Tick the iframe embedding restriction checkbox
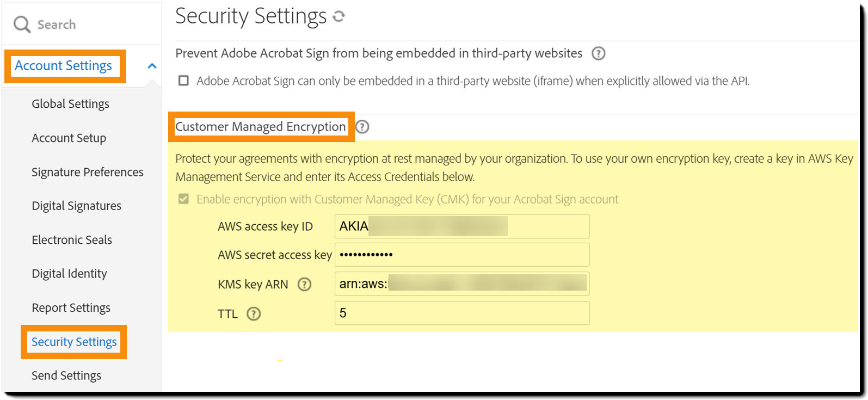Screen dimensions: 868x400 coord(184,81)
